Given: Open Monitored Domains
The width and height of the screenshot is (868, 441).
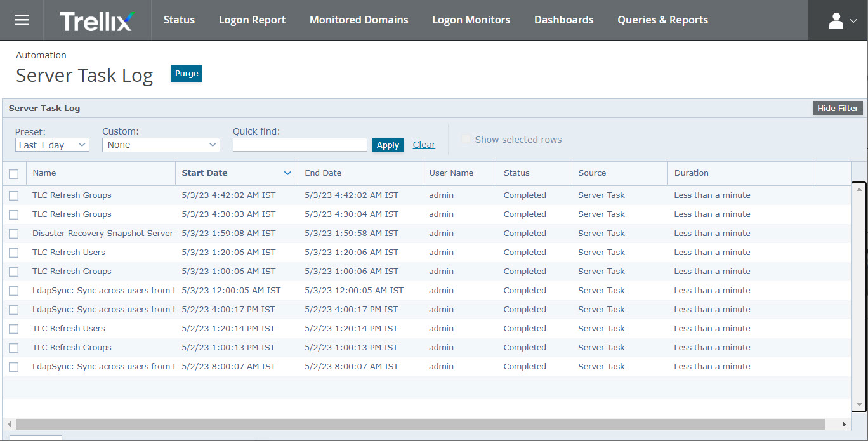Looking at the screenshot, I should [x=359, y=20].
